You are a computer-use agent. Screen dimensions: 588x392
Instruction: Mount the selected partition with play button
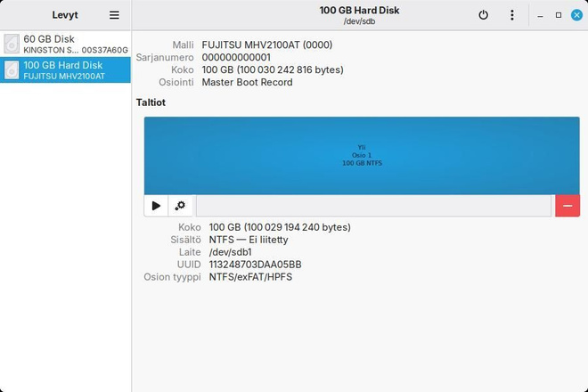tap(156, 206)
